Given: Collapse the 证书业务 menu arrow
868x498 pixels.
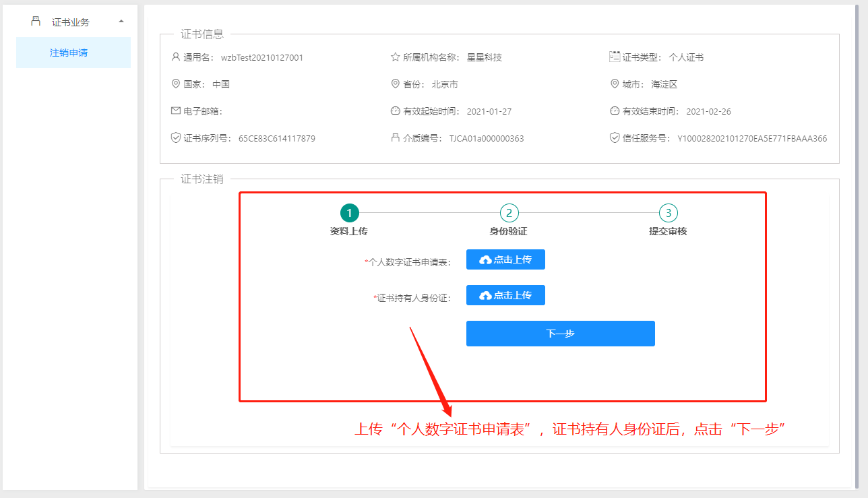Looking at the screenshot, I should pos(121,22).
